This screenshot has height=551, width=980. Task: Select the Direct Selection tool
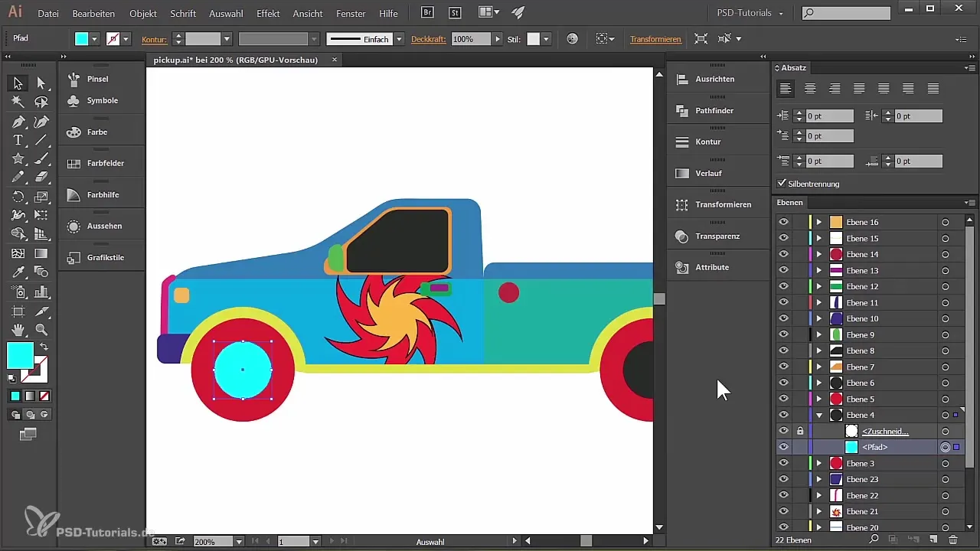(x=41, y=83)
